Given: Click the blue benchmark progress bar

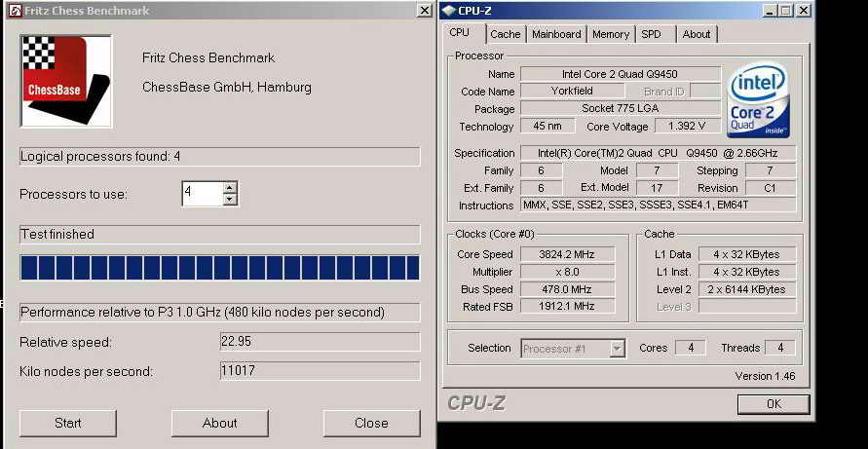Looking at the screenshot, I should 220,268.
